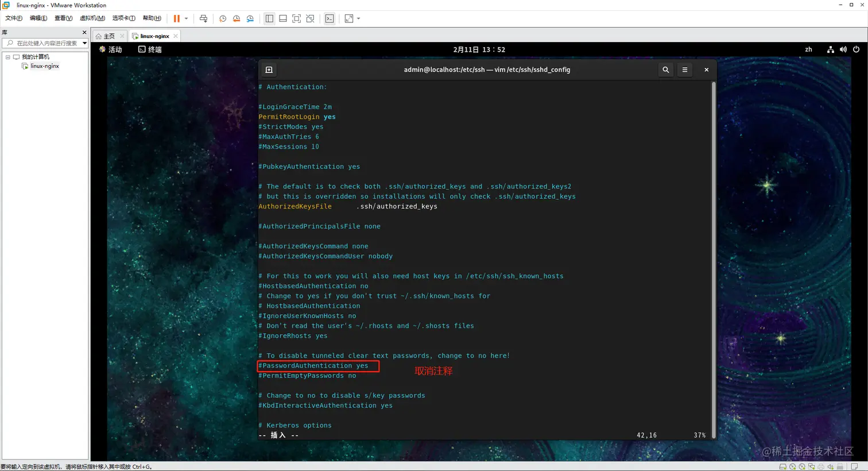The height and width of the screenshot is (471, 868).
Task: Open the library search filter dropdown
Action: pyautogui.click(x=84, y=43)
